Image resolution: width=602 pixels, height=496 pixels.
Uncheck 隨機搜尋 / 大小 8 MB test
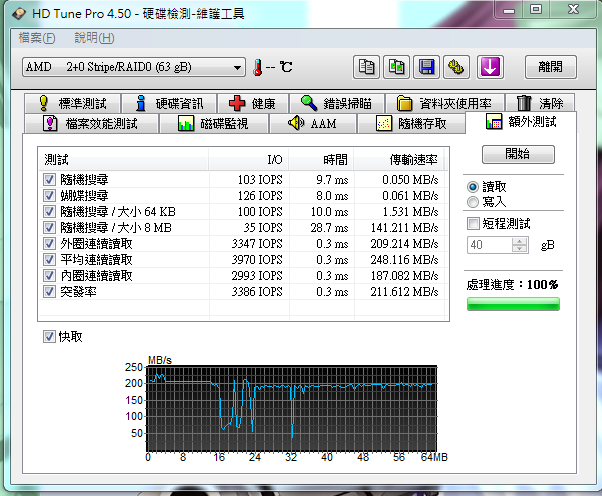(x=49, y=228)
